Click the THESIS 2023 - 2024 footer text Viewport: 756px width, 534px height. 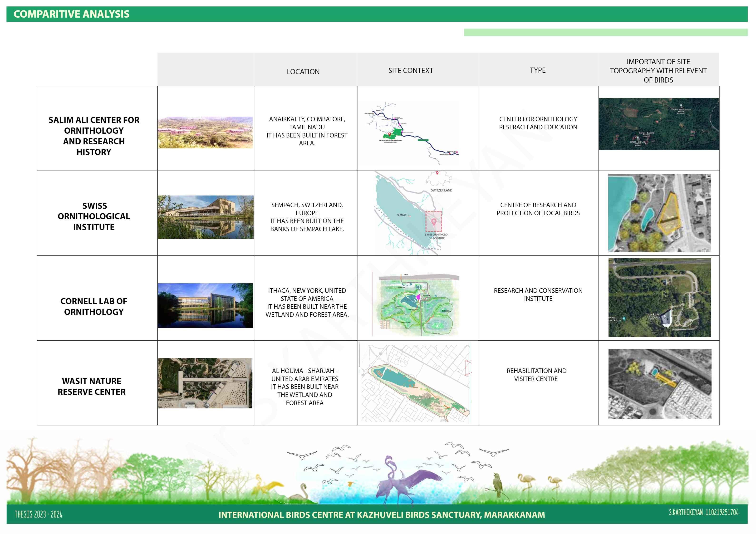pos(39,514)
